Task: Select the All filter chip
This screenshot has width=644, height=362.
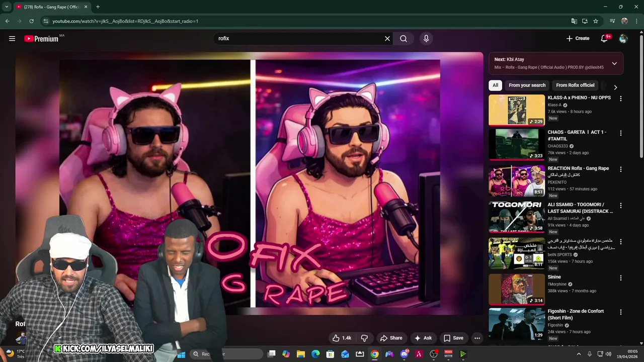Action: point(495,85)
